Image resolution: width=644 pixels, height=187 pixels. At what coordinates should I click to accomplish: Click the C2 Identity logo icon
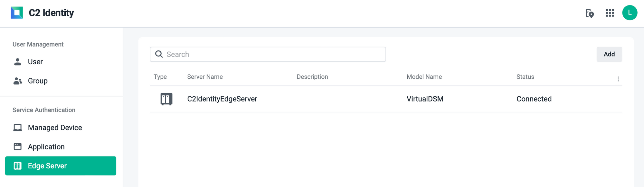pyautogui.click(x=17, y=13)
